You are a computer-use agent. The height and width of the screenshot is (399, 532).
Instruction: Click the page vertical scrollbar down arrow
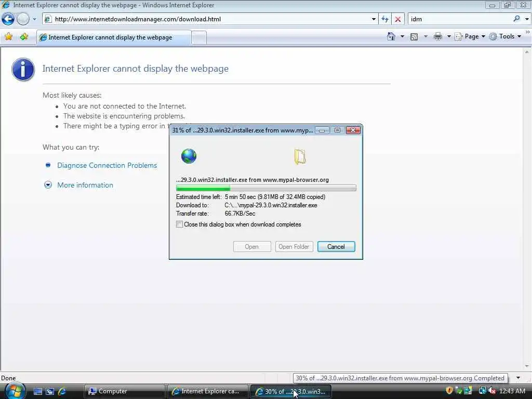pyautogui.click(x=527, y=366)
